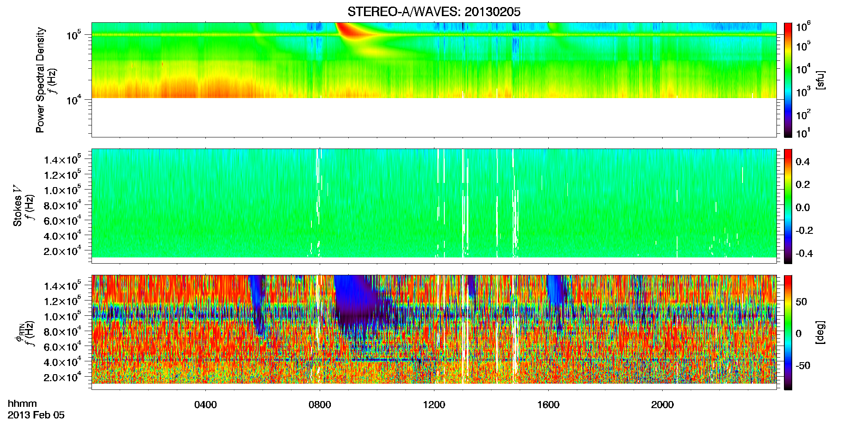This screenshot has width=868, height=447.
Task: Click inside the φ RTN spectrogram panel
Action: pyautogui.click(x=434, y=332)
